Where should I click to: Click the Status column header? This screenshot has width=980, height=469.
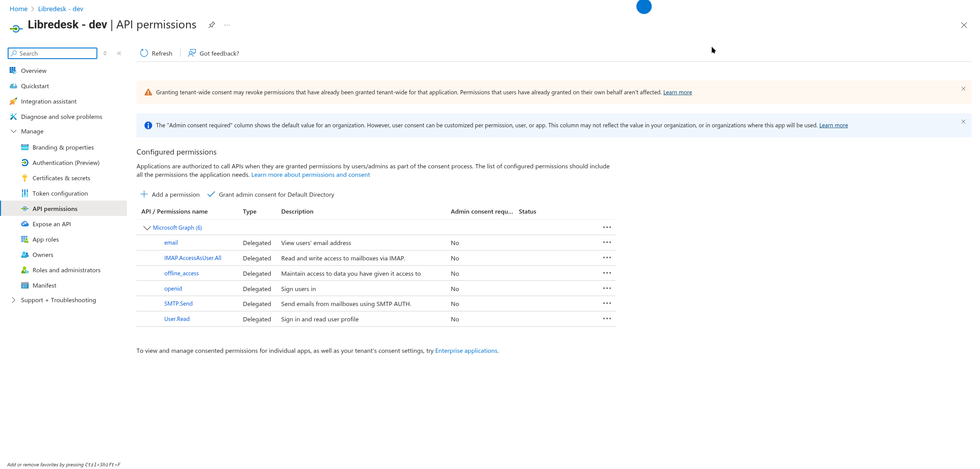point(527,211)
